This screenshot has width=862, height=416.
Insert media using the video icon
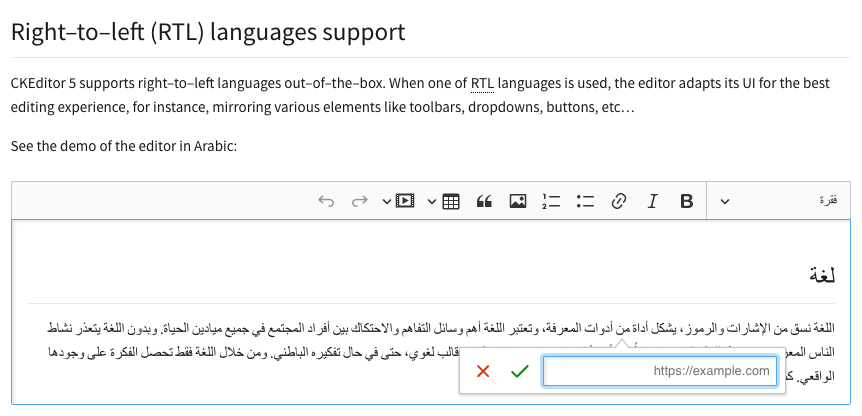[405, 201]
